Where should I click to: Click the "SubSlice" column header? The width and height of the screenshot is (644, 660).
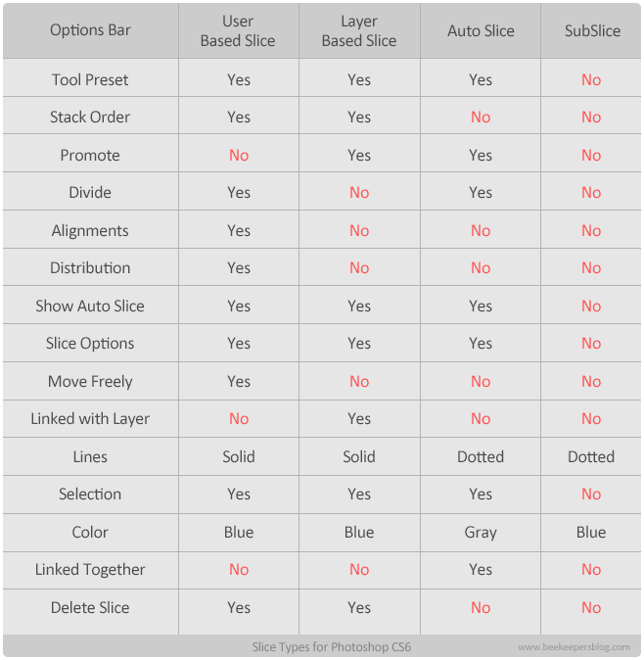pyautogui.click(x=592, y=30)
